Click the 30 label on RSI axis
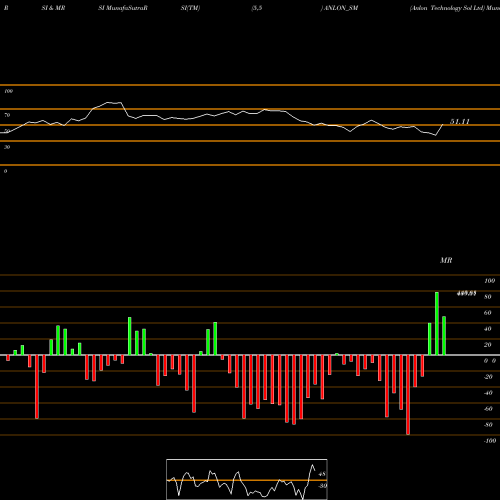Image resolution: width=500 pixels, height=500 pixels. coord(7,147)
